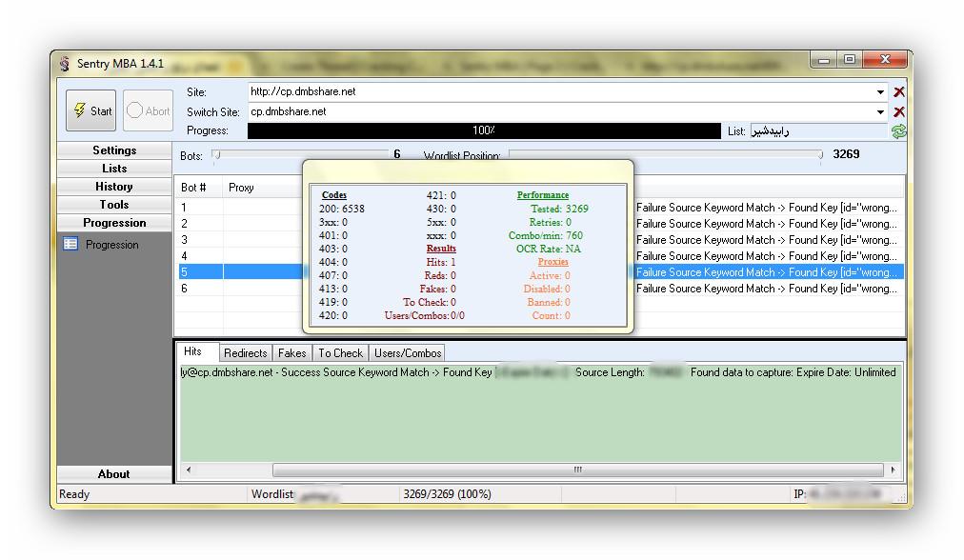Click the Sentry MBA app icon in title bar
The image size is (964, 560).
[x=65, y=63]
